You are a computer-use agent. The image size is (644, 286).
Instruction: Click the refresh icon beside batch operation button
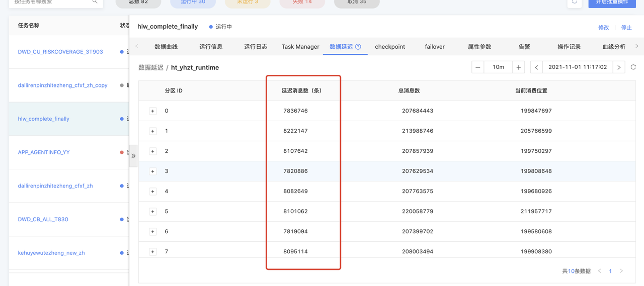click(574, 3)
